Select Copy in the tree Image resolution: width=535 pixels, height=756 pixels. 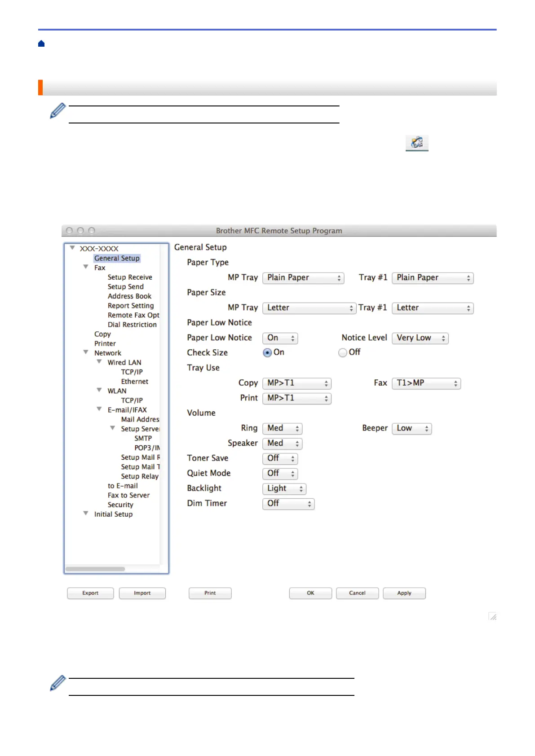point(102,334)
